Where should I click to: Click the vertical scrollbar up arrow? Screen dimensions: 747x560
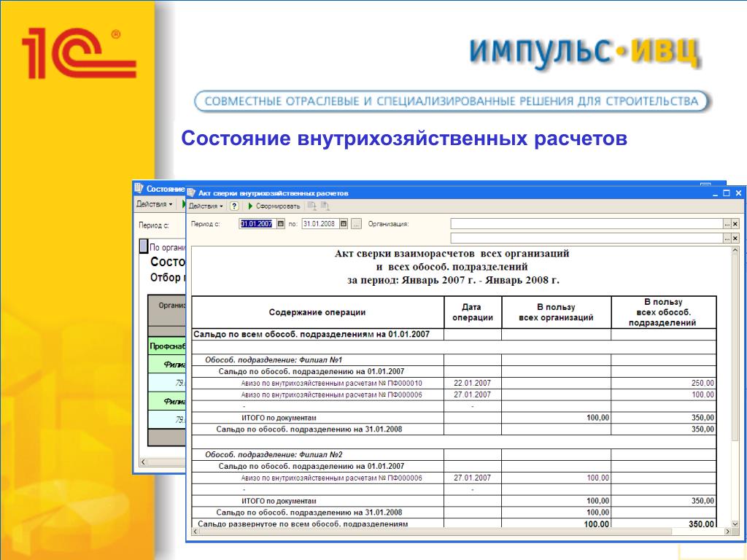(734, 251)
